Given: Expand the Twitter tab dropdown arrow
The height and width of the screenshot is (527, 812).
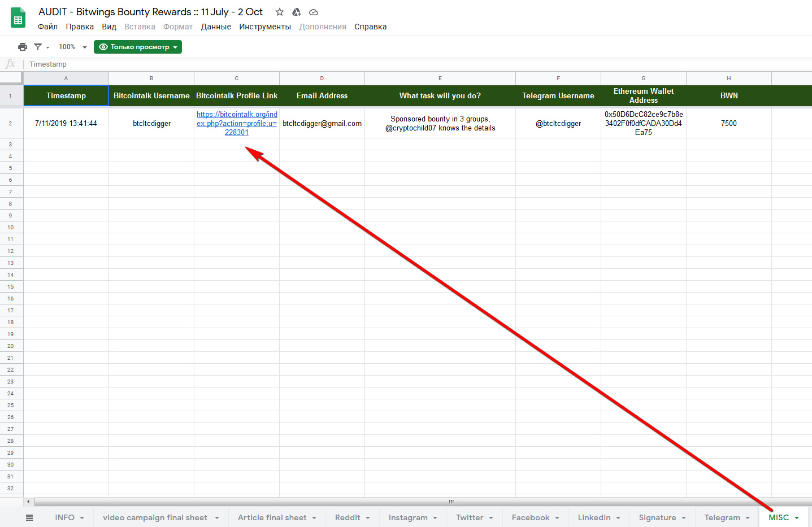Looking at the screenshot, I should point(491,518).
